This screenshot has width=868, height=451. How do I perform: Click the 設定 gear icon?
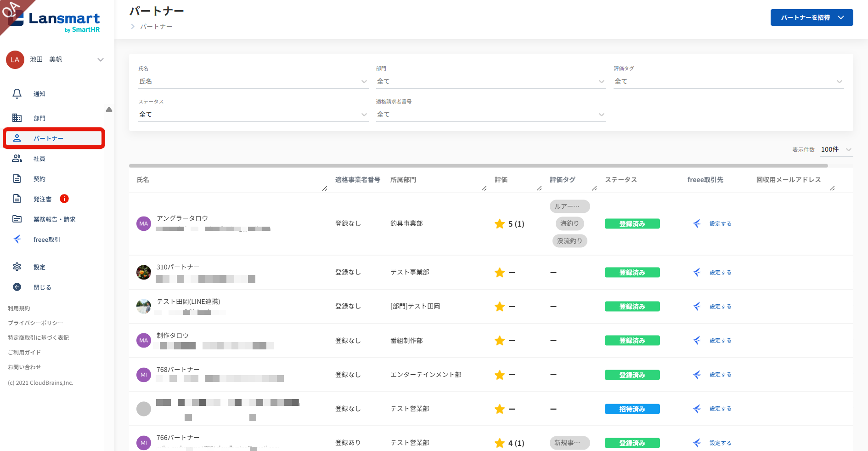[17, 267]
